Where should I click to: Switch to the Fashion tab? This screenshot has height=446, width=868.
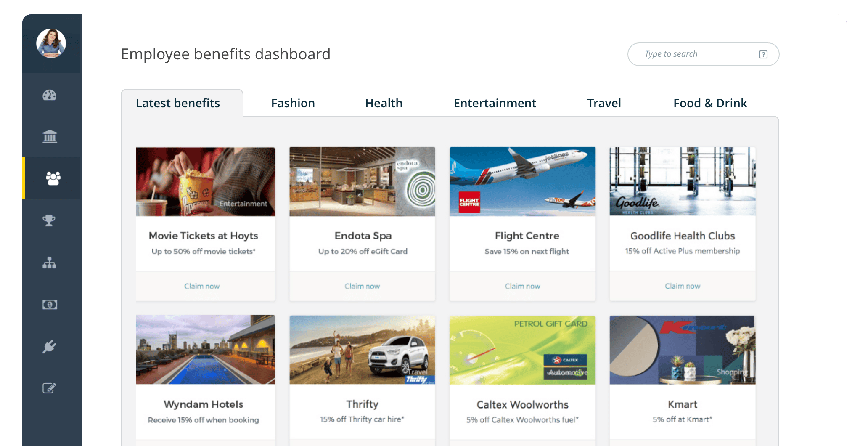click(x=293, y=103)
